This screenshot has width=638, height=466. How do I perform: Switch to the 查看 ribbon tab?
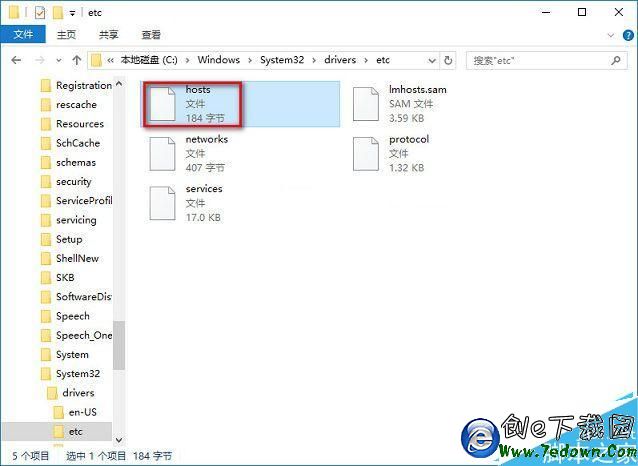(151, 35)
